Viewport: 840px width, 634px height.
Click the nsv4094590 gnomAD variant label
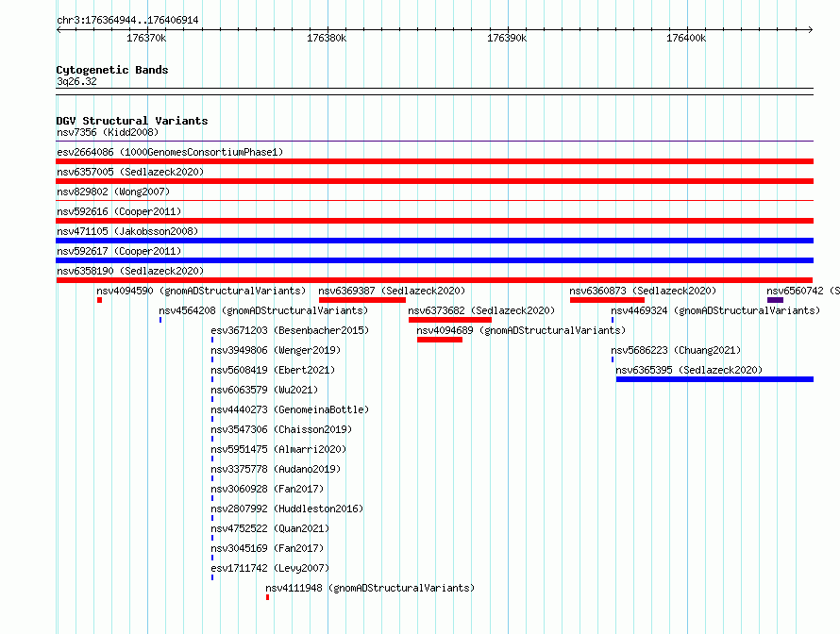click(201, 291)
